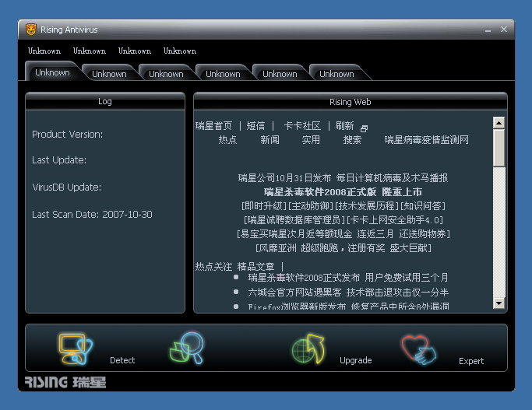Click the Rising Web scrollbar up arrow

[x=499, y=123]
